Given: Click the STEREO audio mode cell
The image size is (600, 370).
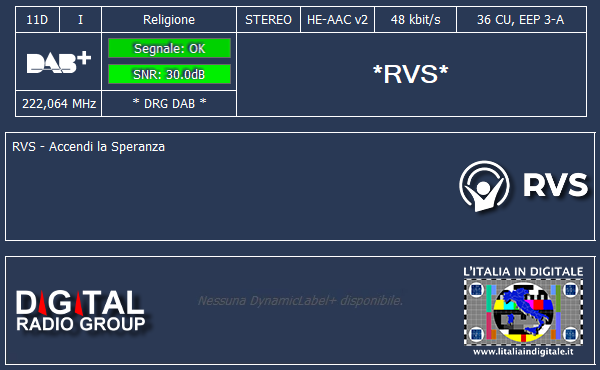Looking at the screenshot, I should coord(268,20).
